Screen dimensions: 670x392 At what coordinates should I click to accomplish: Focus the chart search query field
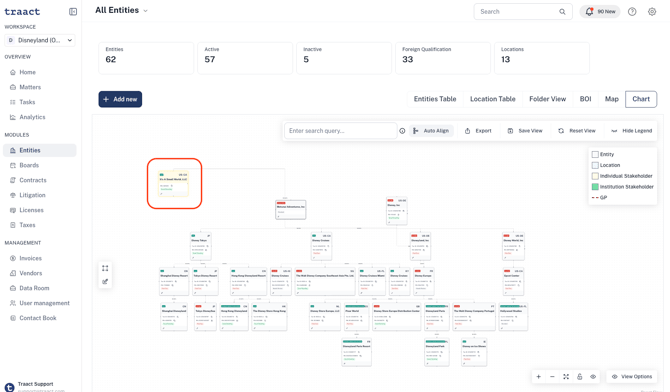coord(341,131)
